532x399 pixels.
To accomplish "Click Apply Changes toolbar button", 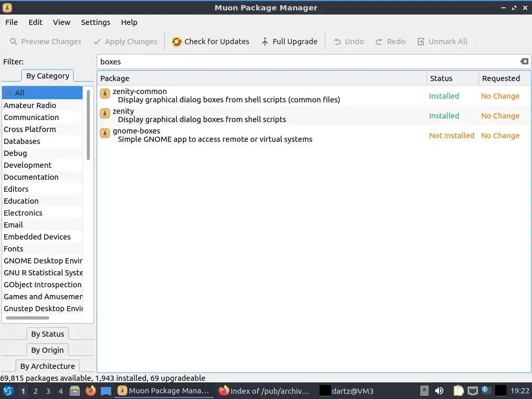I will click(125, 42).
